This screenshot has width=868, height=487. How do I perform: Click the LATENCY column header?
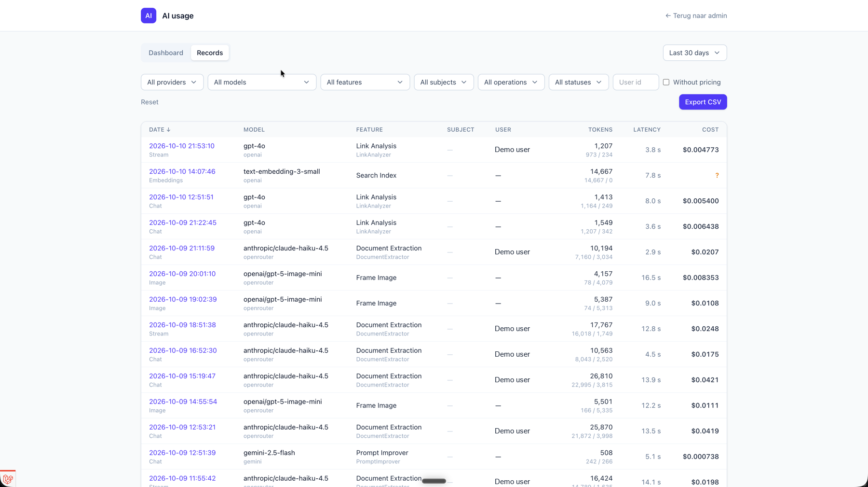click(x=647, y=130)
